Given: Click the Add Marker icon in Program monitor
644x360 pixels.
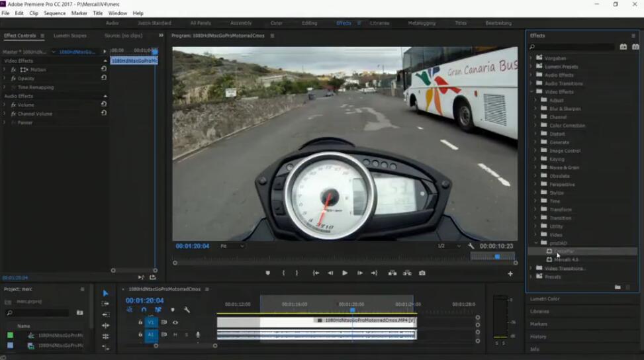Looking at the screenshot, I should [268, 273].
